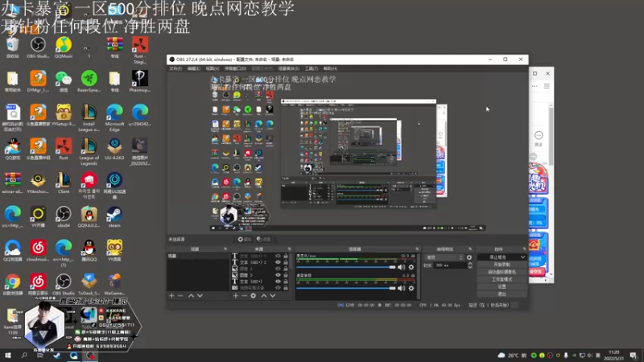Screen dimensions: 644x362
Task: Click the Studio Mode button
Action: click(x=502, y=279)
